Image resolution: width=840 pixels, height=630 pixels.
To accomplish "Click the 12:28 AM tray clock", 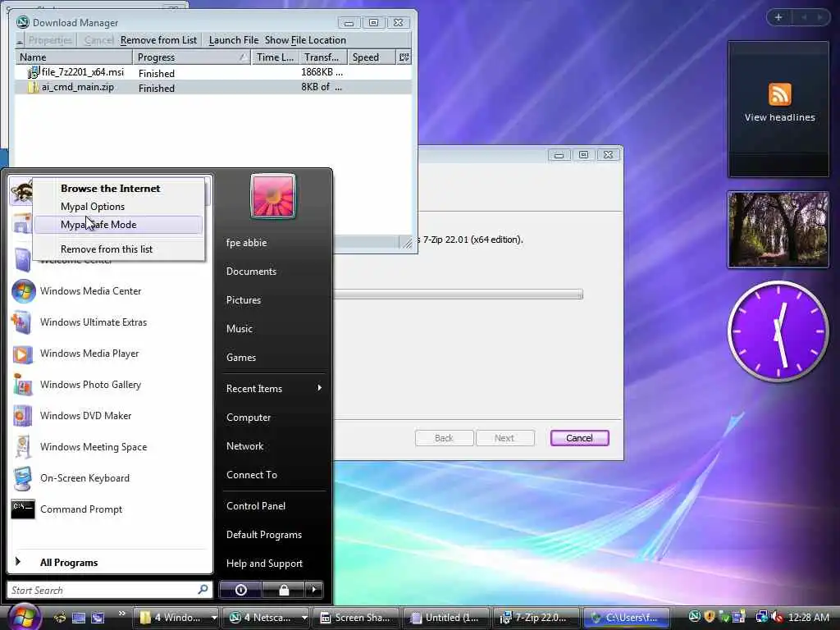I will point(809,618).
